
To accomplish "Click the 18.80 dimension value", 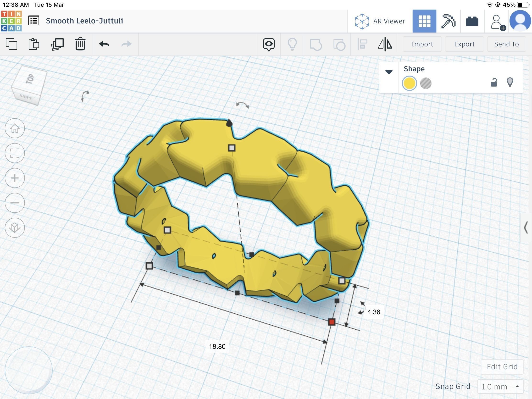I will point(217,346).
